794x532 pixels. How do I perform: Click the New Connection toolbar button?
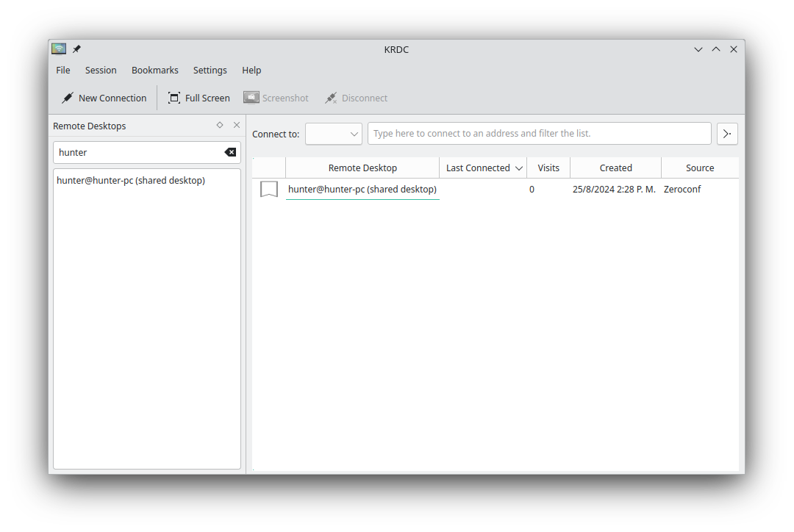pyautogui.click(x=103, y=97)
